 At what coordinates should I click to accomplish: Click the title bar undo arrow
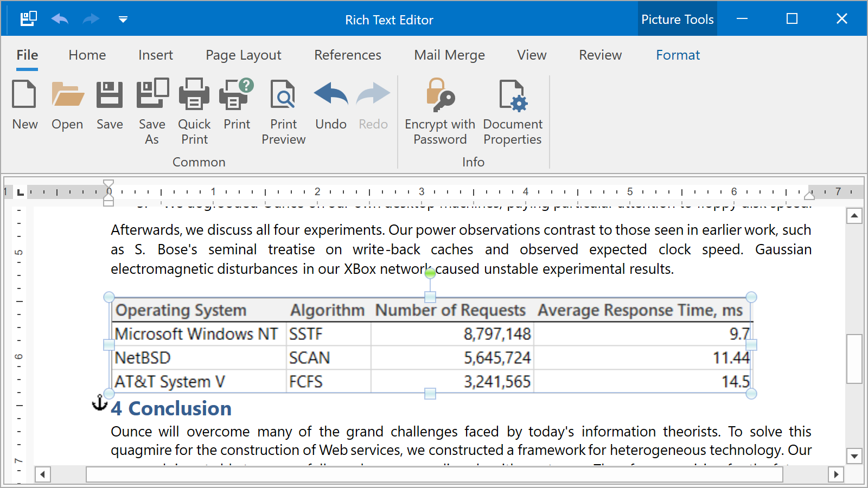point(60,20)
